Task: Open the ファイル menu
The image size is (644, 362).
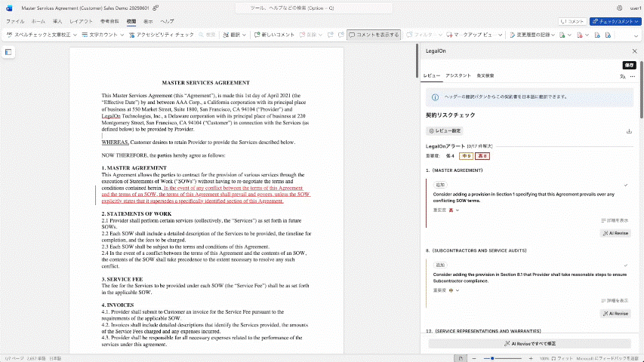Action: [15, 21]
